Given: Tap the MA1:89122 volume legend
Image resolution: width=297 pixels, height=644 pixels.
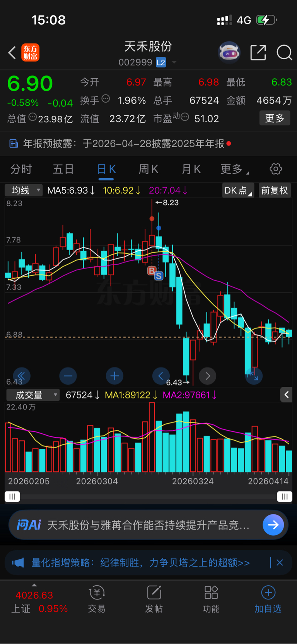Looking at the screenshot, I should click(131, 395).
